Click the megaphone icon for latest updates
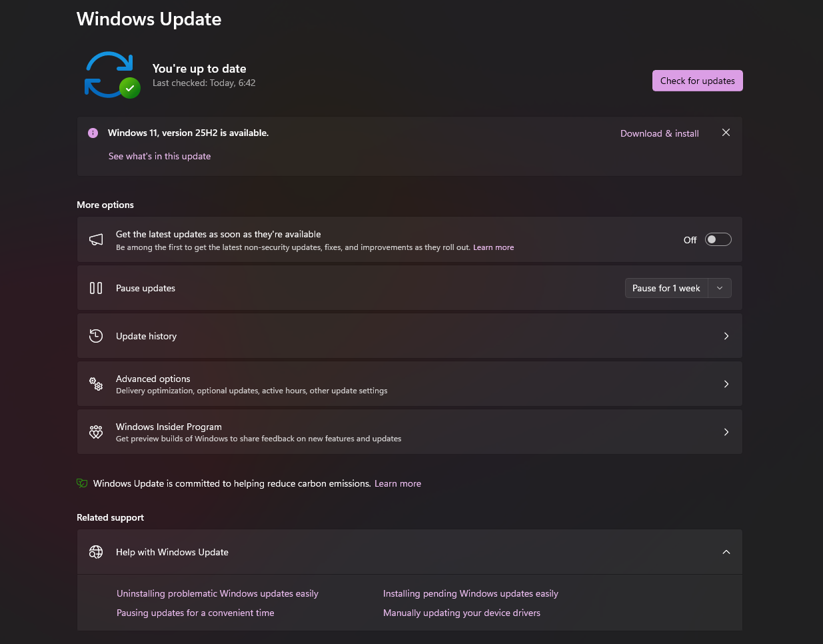The height and width of the screenshot is (644, 823). pyautogui.click(x=96, y=240)
